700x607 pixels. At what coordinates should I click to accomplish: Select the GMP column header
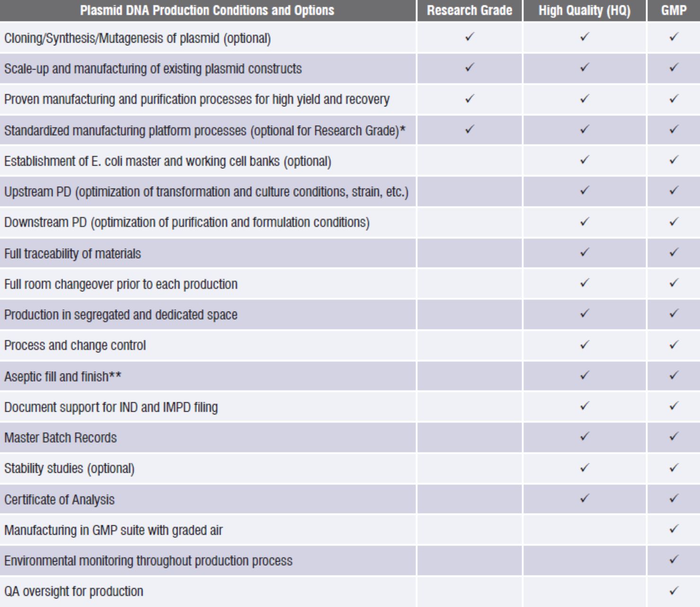[674, 10]
